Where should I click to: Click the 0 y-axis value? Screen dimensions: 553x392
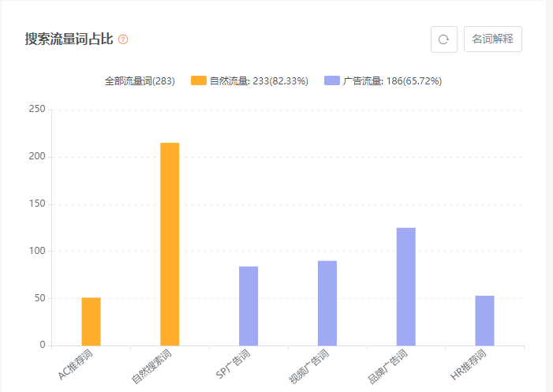tap(43, 345)
